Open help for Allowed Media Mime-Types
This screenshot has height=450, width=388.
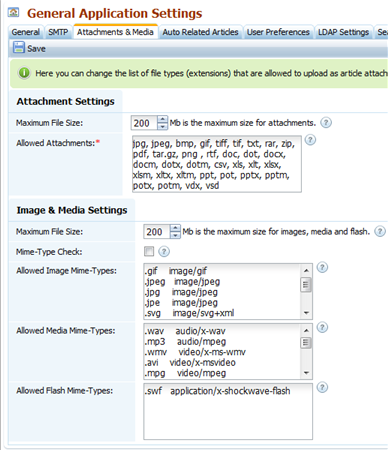[x=322, y=327]
